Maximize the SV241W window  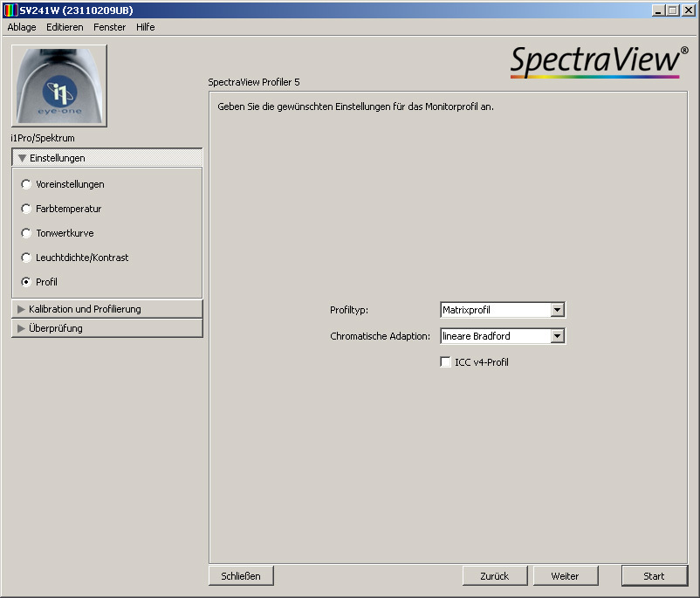click(x=672, y=10)
